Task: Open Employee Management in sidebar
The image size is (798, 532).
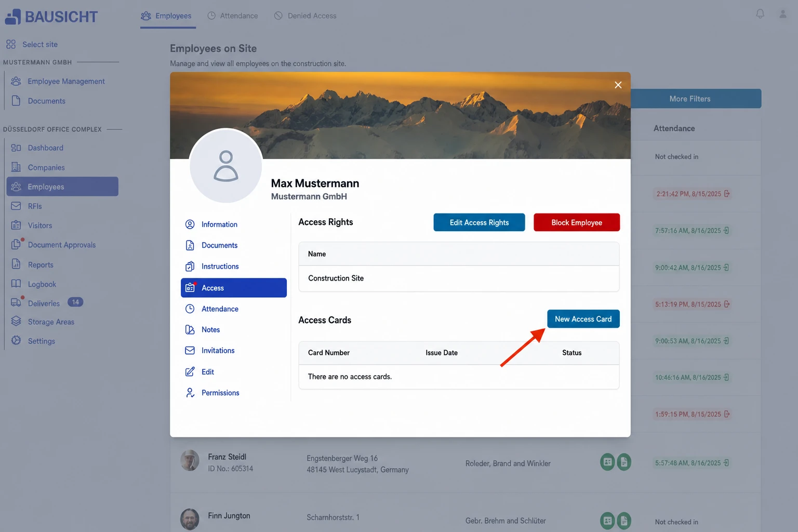Action: (x=58, y=81)
